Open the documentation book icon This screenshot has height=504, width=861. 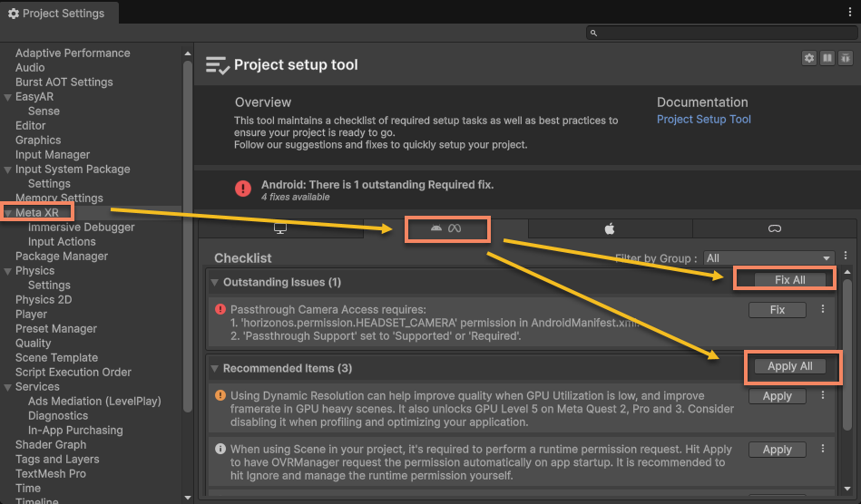coord(827,58)
